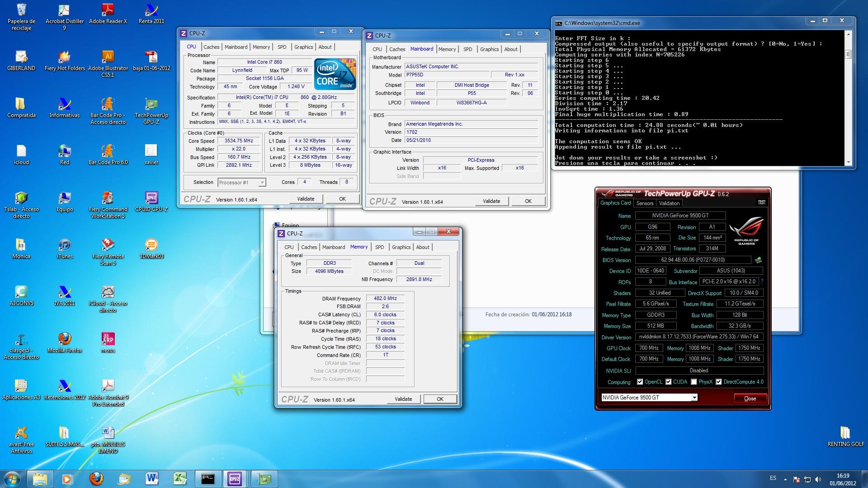Open Adobe Illustrator CS5.1 desktop icon
Viewport: 868px width, 488px height.
coord(108,64)
